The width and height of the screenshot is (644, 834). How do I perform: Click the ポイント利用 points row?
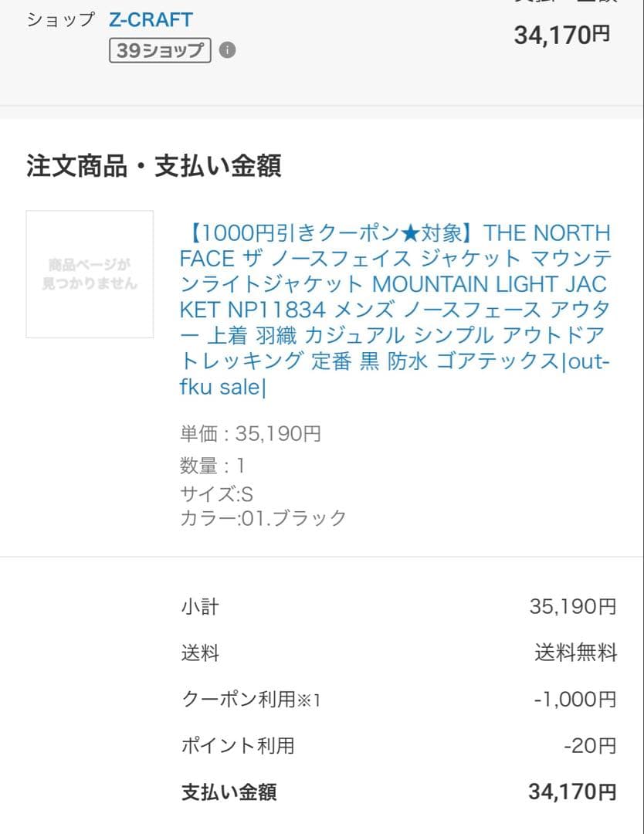[x=224, y=746]
